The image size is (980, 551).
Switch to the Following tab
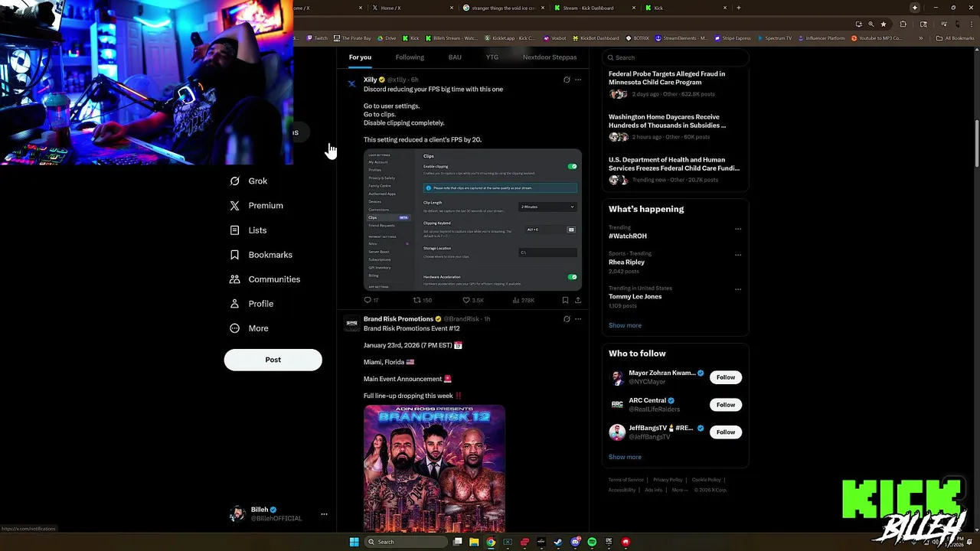point(410,57)
